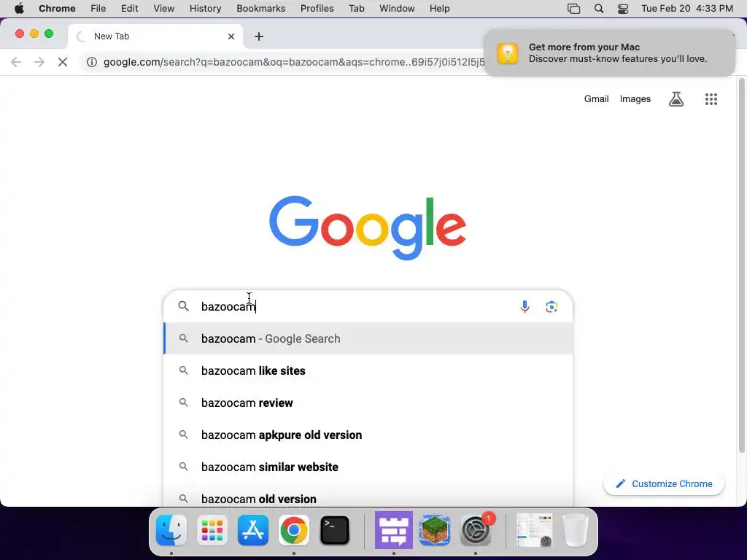The height and width of the screenshot is (560, 747).
Task: Stop loading the page with X button
Action: (x=63, y=62)
